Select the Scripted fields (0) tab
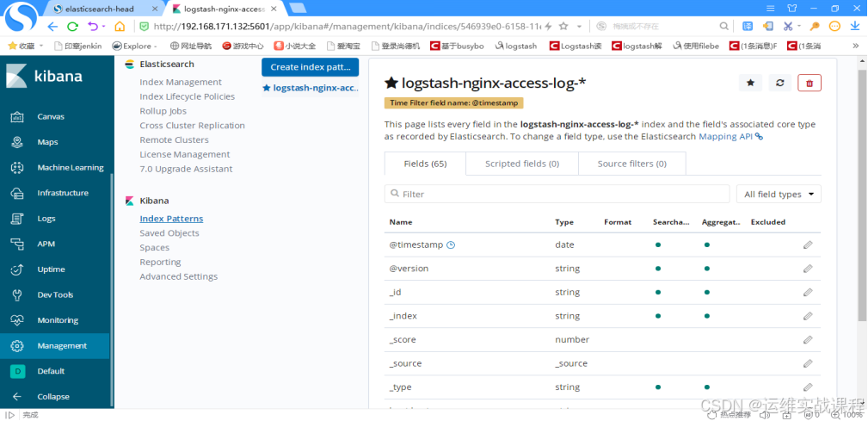 click(x=522, y=164)
